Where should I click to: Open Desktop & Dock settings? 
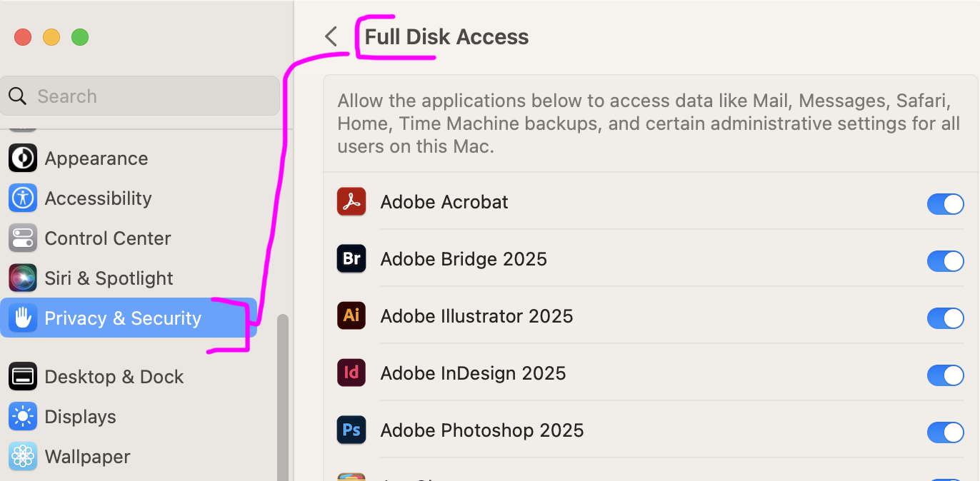point(114,377)
